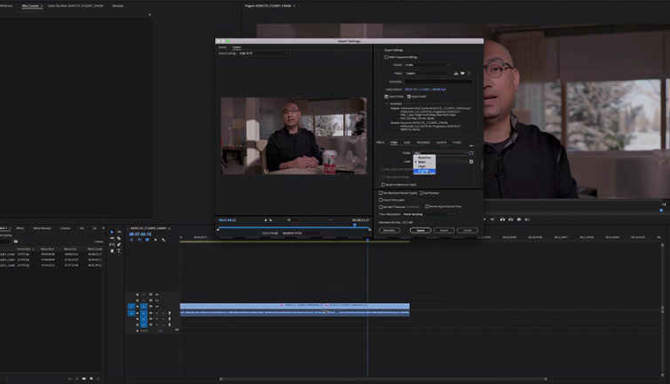This screenshot has height=384, width=670.
Task: Click the timeline wrench settings icon
Action: (164, 240)
